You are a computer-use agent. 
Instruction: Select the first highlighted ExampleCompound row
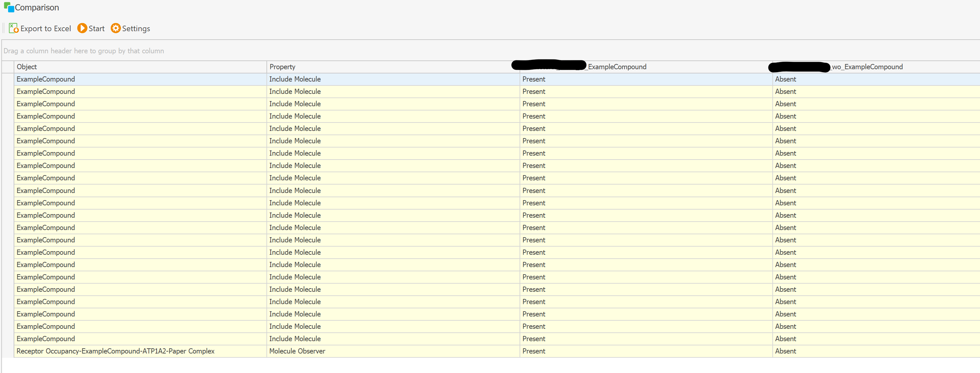click(x=45, y=79)
